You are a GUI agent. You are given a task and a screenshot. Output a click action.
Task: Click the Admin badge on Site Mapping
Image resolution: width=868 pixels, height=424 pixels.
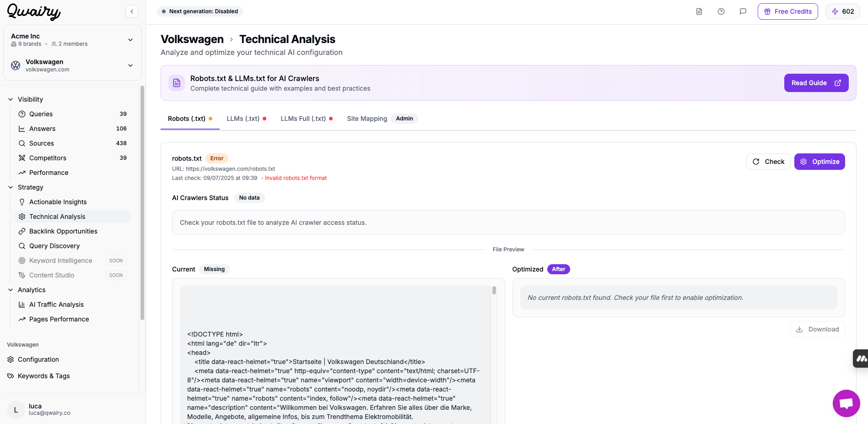click(404, 119)
